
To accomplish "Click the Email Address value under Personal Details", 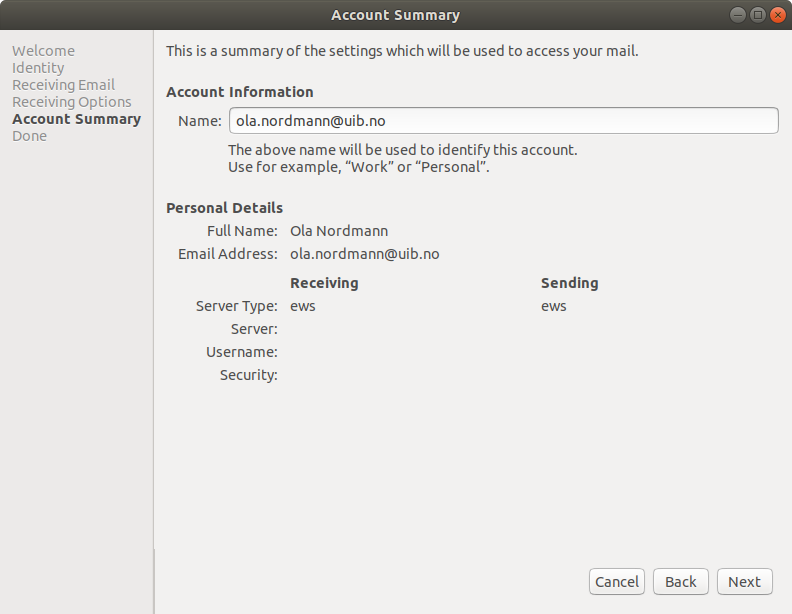I will coord(364,254).
